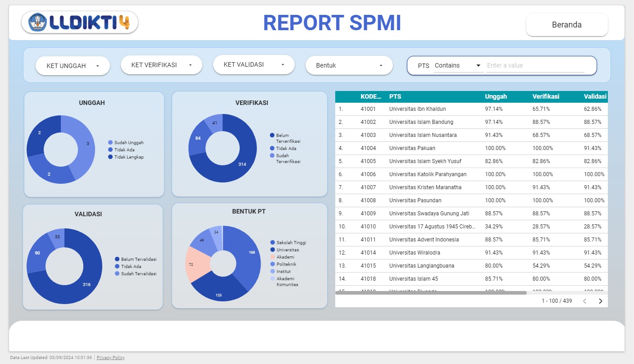The width and height of the screenshot is (634, 364).
Task: Select the Universitas Advent Indonesia row
Action: tap(471, 240)
